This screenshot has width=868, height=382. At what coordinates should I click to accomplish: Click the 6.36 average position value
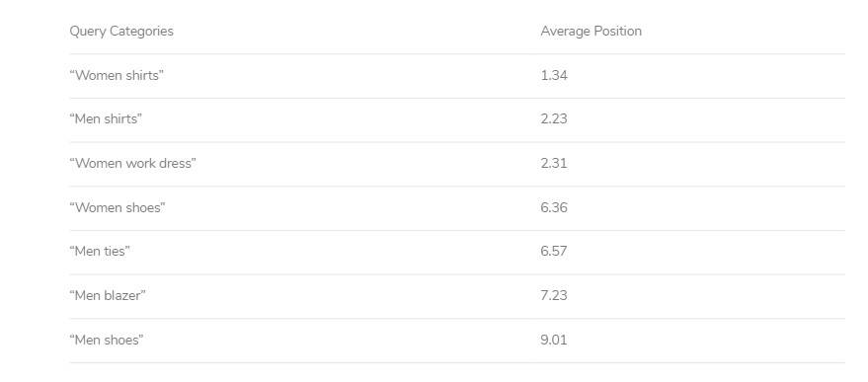coord(554,207)
